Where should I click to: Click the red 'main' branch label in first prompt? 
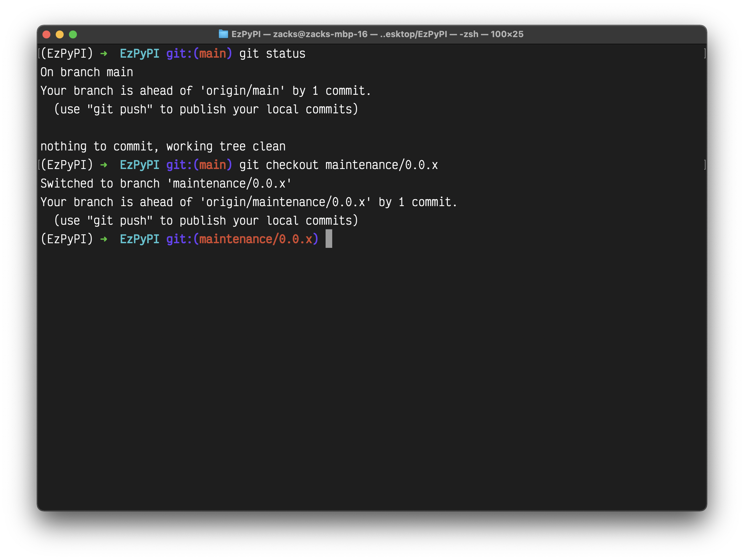coord(213,54)
